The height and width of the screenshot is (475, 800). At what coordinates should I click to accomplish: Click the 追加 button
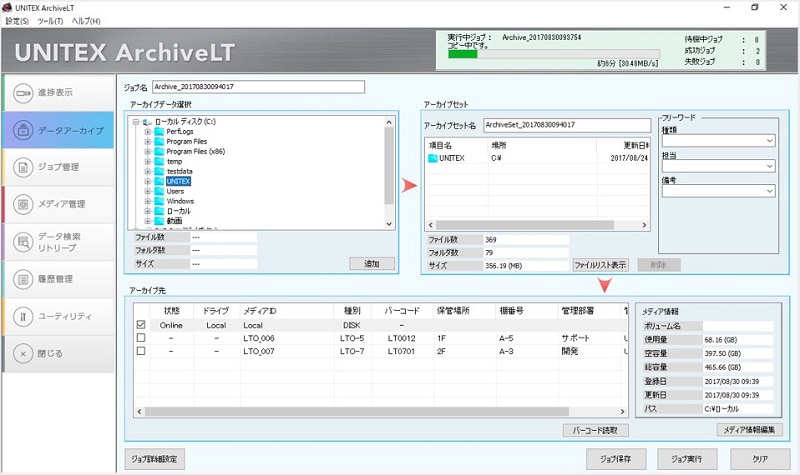point(371,264)
